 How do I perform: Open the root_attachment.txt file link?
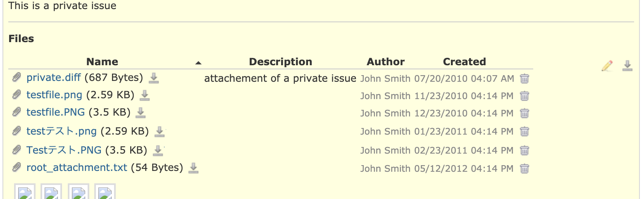[77, 168]
